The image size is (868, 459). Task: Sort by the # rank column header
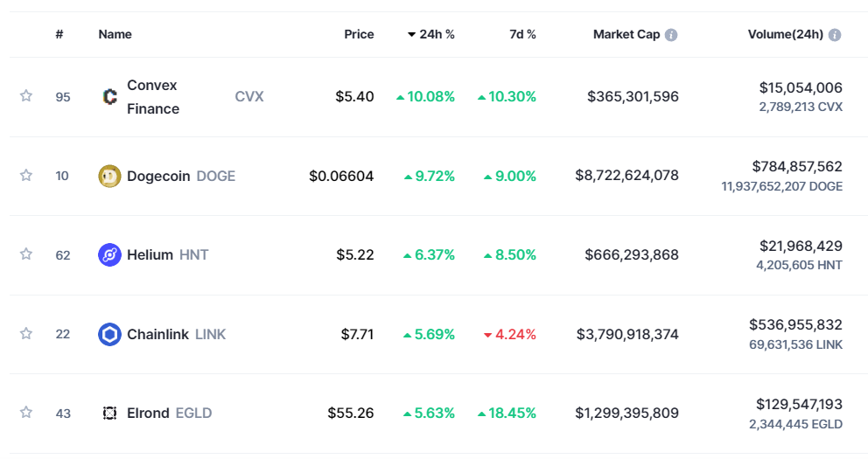[x=59, y=35]
